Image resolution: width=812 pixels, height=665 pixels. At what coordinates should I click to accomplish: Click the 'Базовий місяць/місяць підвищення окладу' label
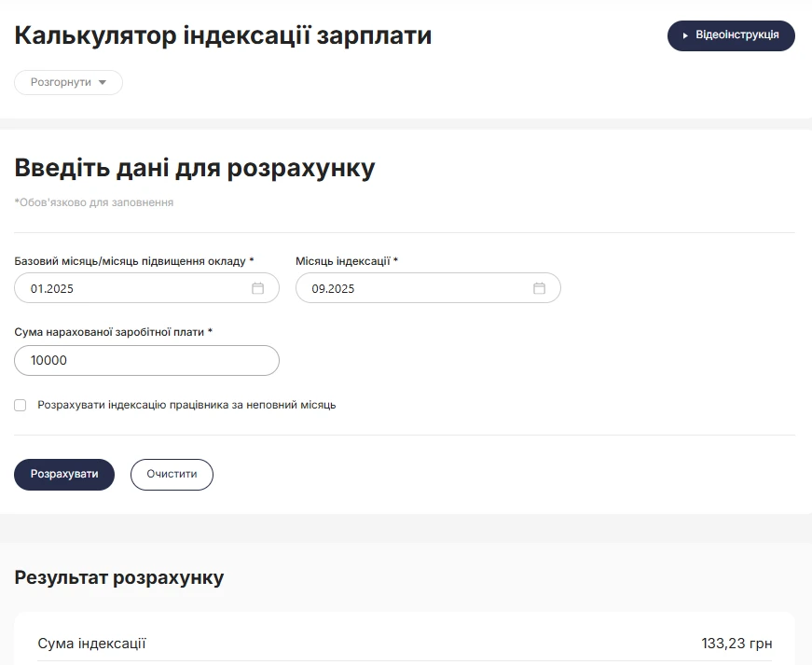tap(133, 261)
